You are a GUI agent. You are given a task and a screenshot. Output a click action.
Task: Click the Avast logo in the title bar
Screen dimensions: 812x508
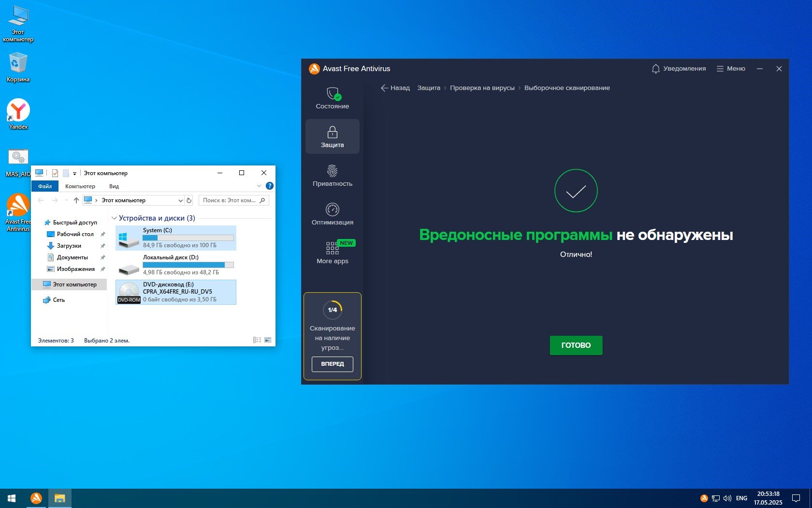point(315,69)
